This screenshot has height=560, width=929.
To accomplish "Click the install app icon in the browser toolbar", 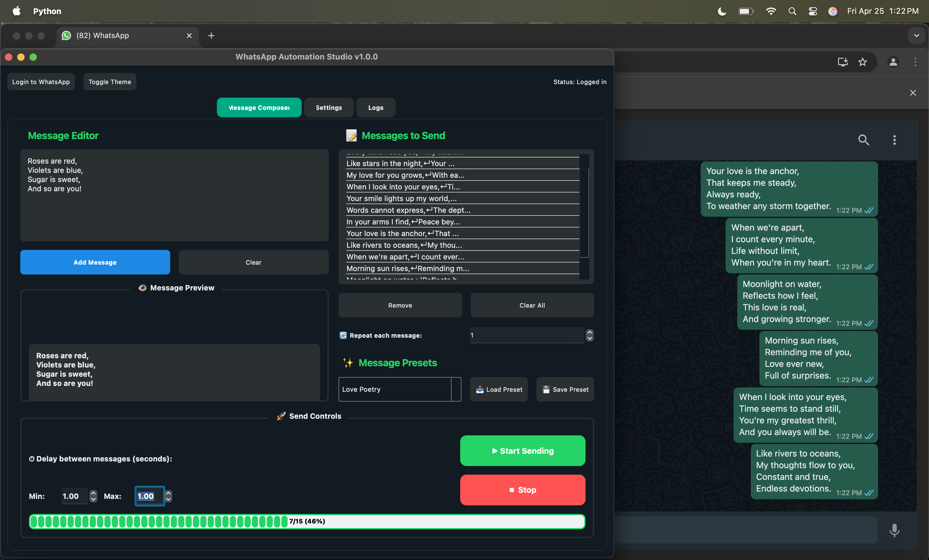I will [843, 62].
